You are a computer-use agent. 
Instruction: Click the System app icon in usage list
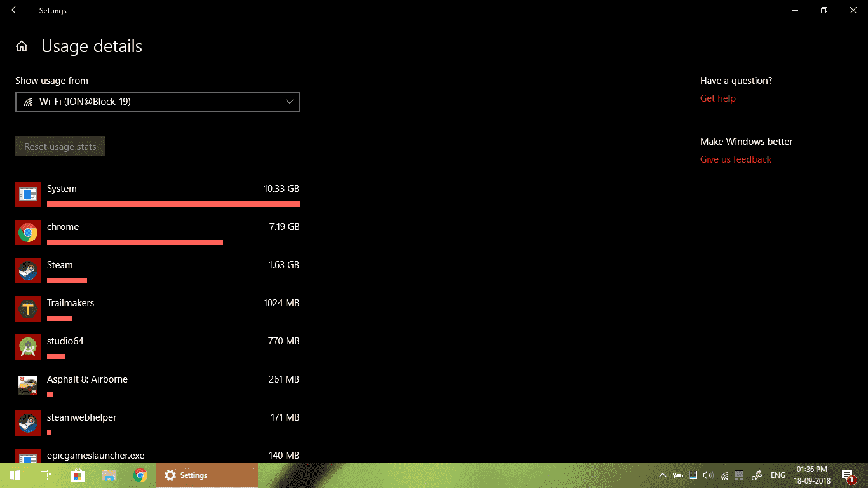point(28,194)
